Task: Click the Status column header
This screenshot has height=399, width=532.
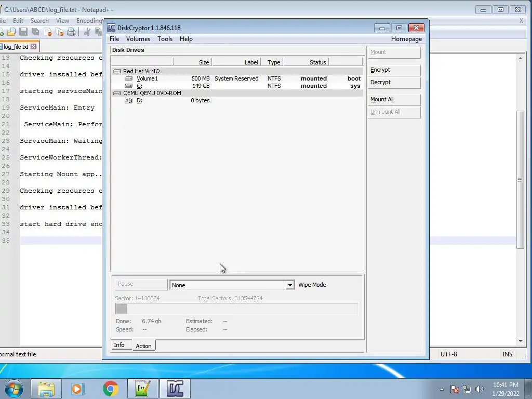Action: click(x=306, y=62)
